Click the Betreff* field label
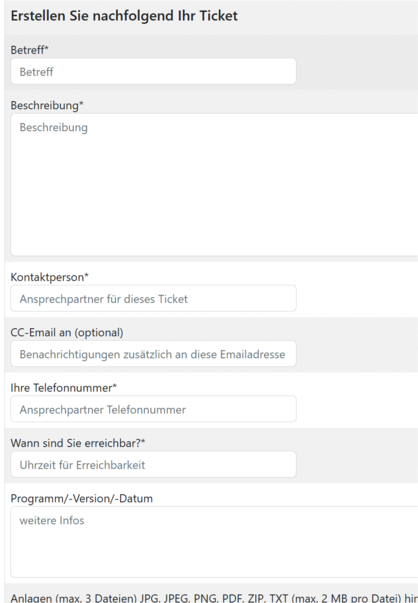This screenshot has width=418, height=603. [x=30, y=50]
